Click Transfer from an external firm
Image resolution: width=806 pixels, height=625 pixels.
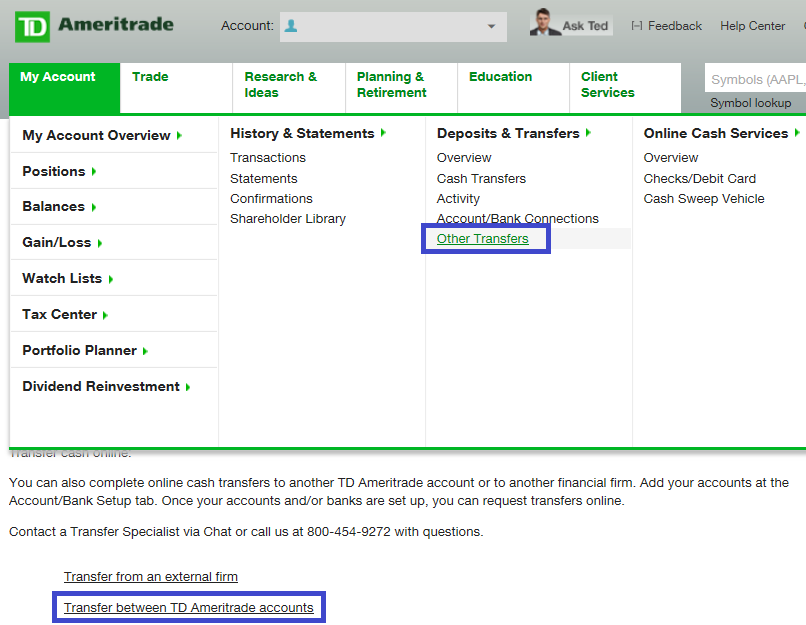[x=150, y=576]
